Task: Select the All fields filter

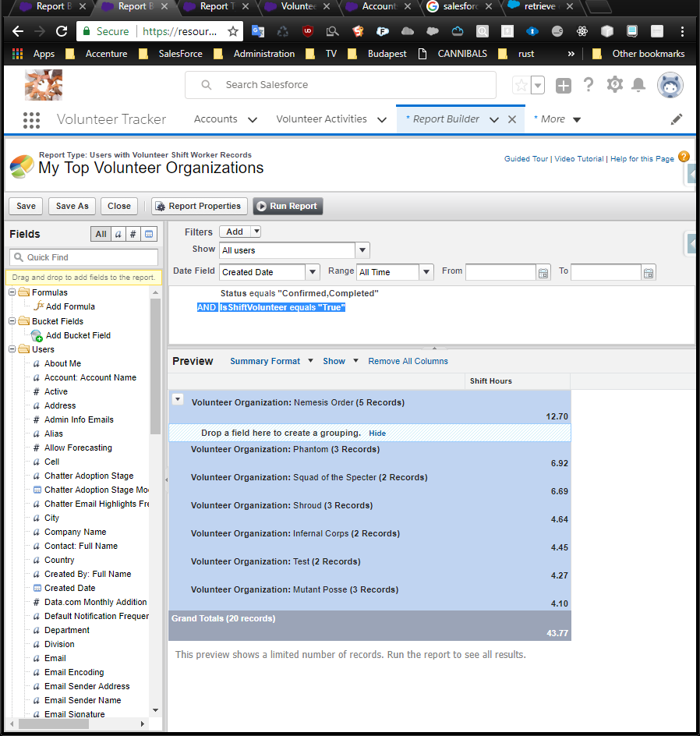Action: click(101, 234)
